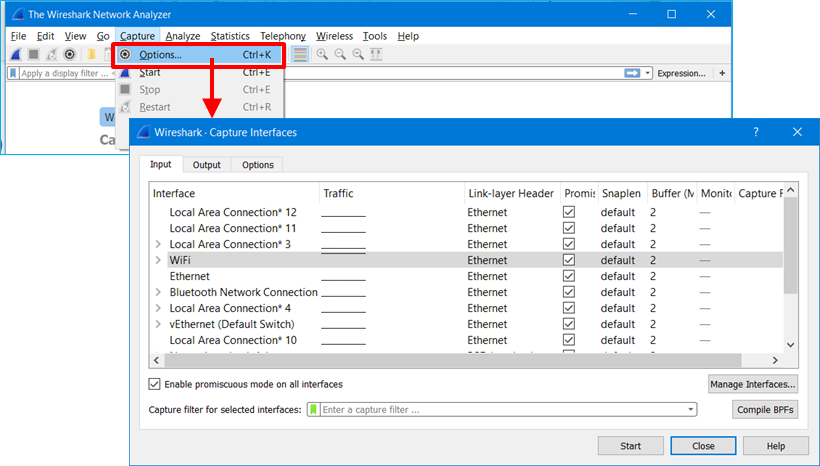This screenshot has width=820, height=466.
Task: Close the Capture Interfaces dialog with the X
Action: coord(797,132)
